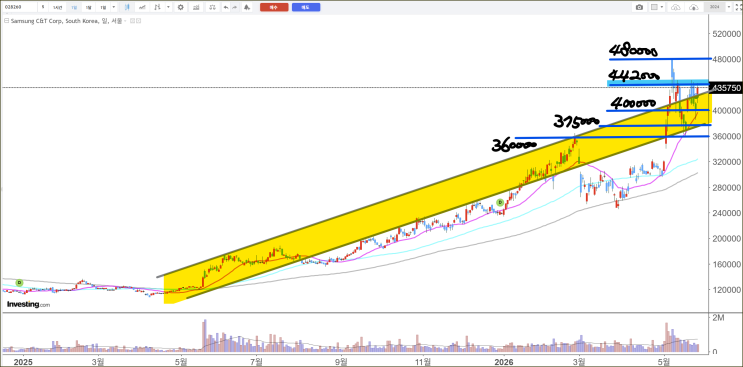743x367 pixels.
Task: Select the interval button right of 1일
Action: click(88, 7)
